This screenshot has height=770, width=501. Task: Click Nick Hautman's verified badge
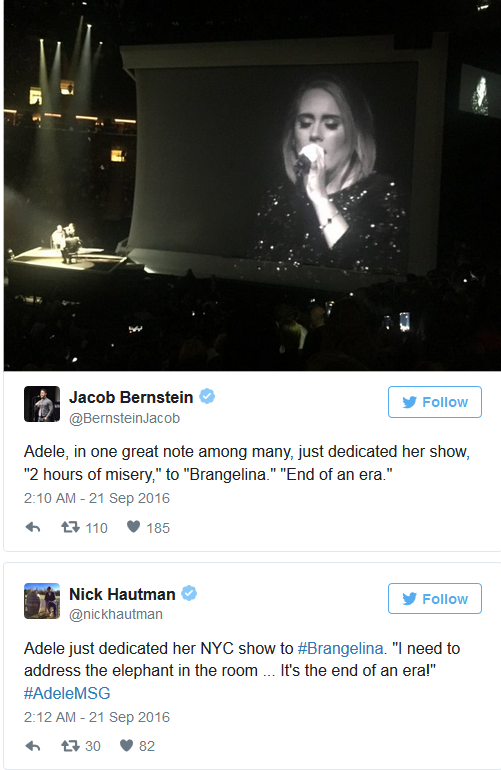click(x=189, y=593)
